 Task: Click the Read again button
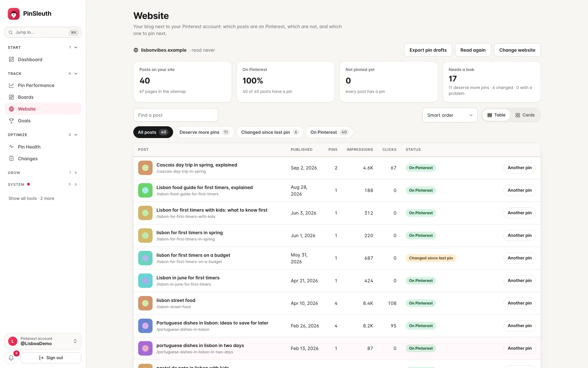coord(473,50)
